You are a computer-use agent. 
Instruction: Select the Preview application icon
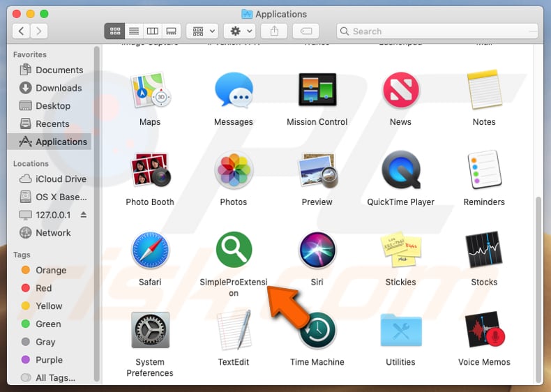(x=317, y=170)
